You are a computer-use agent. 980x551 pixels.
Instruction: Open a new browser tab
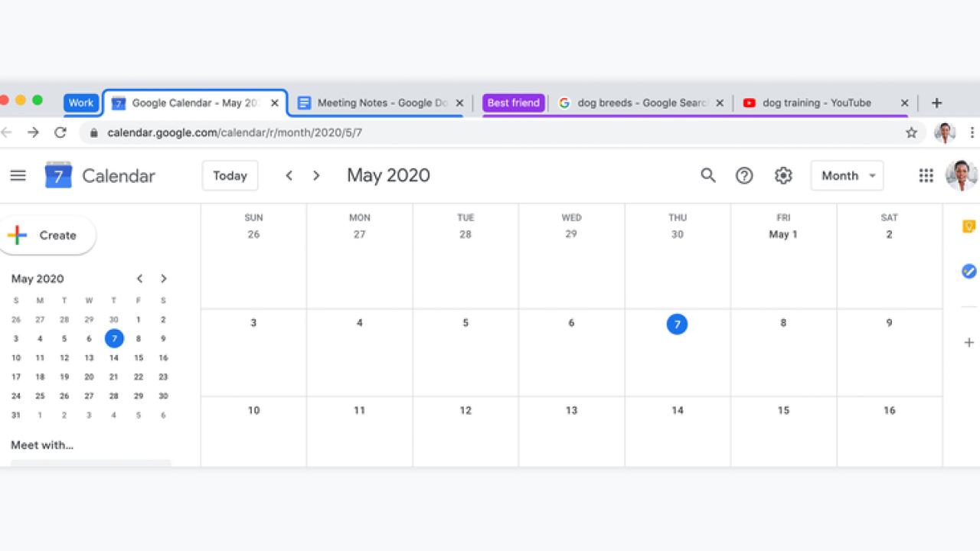click(936, 103)
